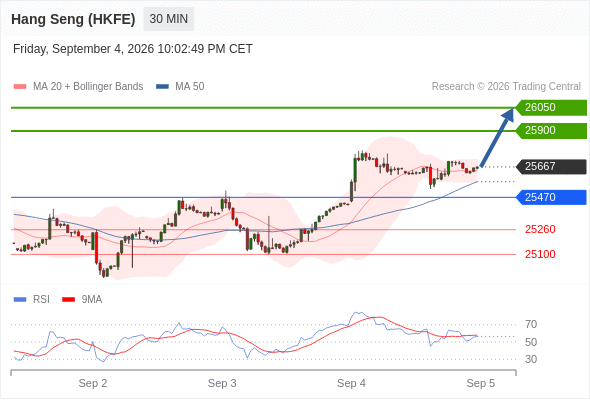Click the Sep 5 date axis label
The image size is (590, 400).
coord(481,383)
